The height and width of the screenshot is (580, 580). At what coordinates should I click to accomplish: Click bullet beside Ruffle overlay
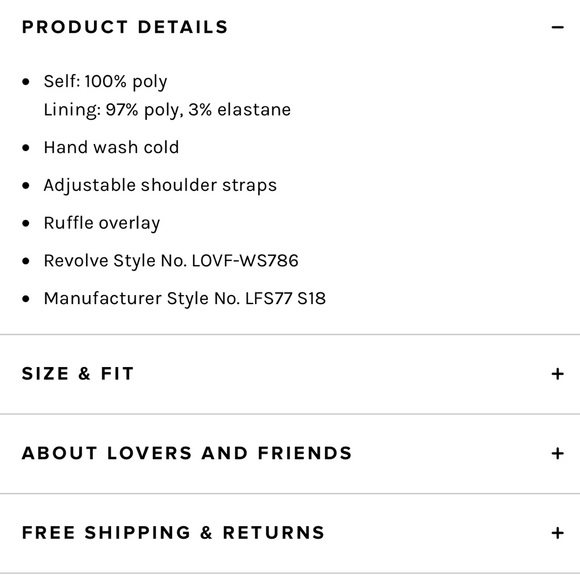[26, 223]
